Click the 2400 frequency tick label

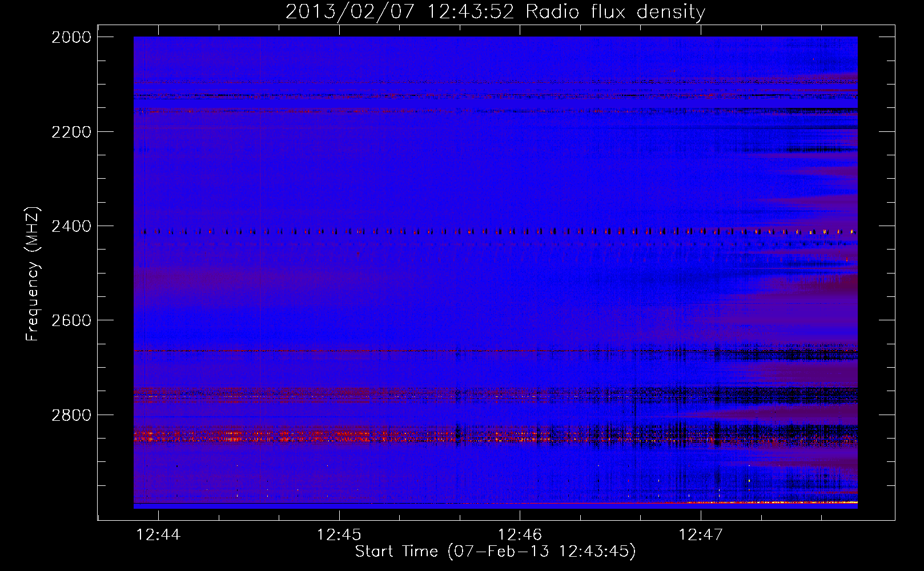tap(71, 227)
